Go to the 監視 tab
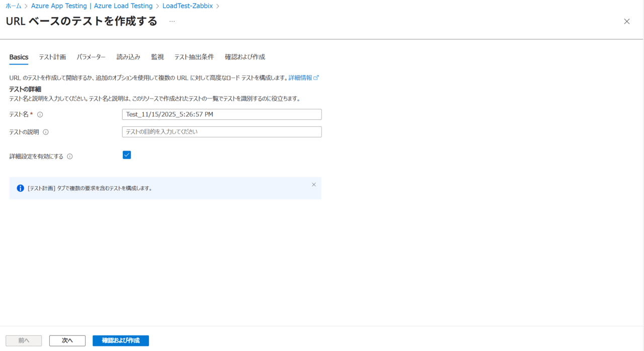 point(157,57)
